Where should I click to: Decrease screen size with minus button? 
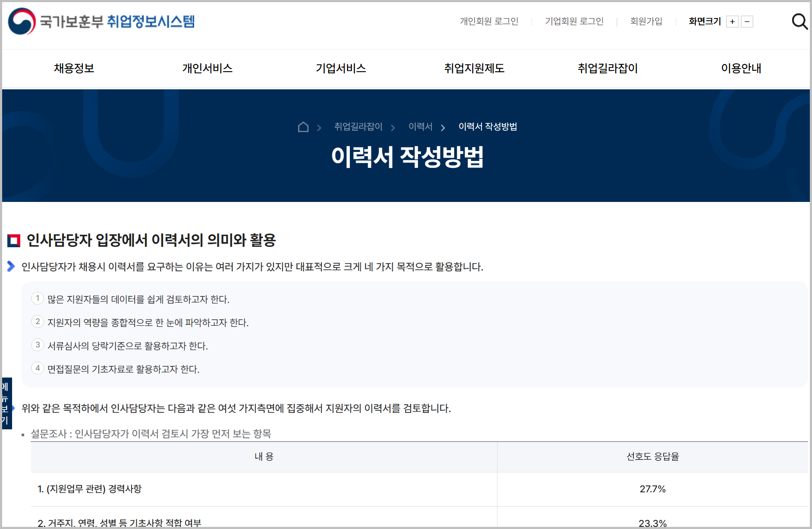coord(747,22)
